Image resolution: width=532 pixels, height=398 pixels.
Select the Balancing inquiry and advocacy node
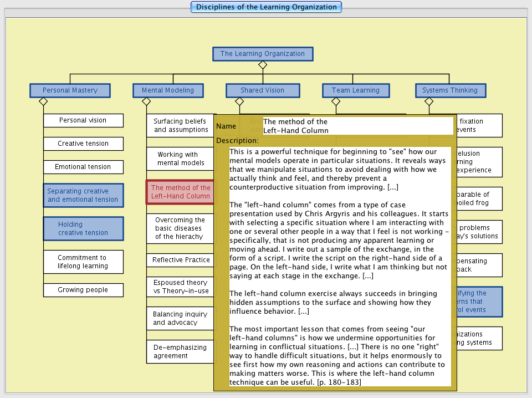180,318
